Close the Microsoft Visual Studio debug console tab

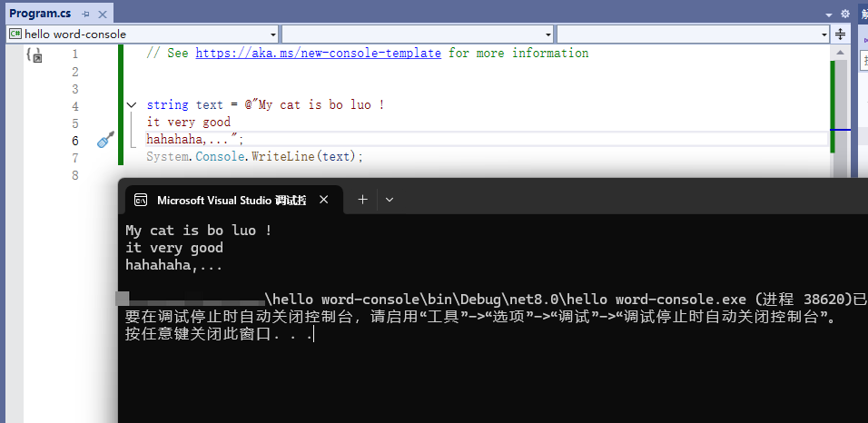pyautogui.click(x=324, y=200)
